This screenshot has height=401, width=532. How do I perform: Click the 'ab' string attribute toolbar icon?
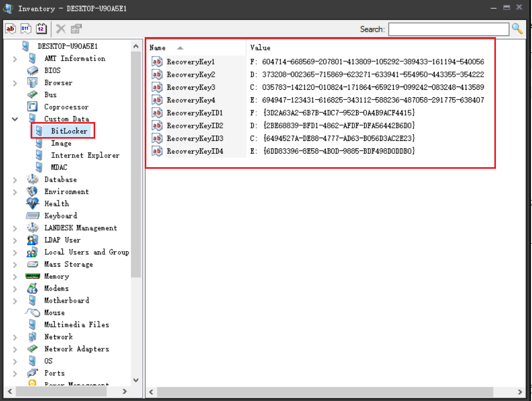(x=10, y=28)
